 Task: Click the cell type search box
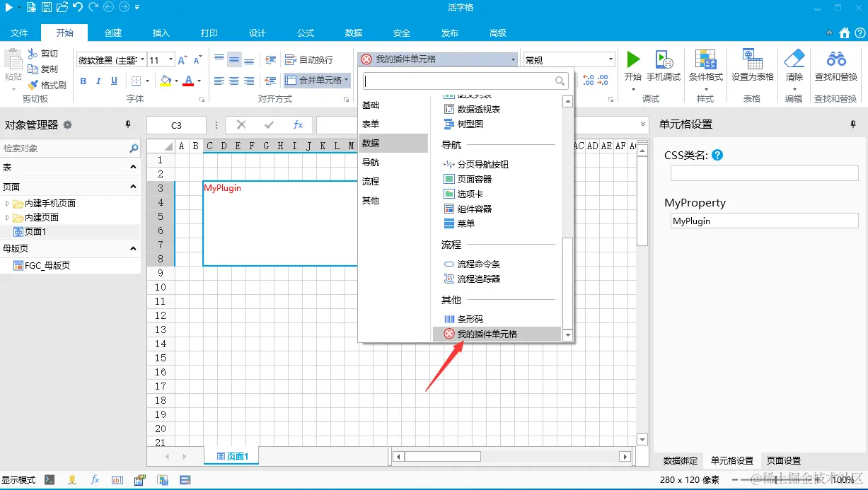click(465, 81)
